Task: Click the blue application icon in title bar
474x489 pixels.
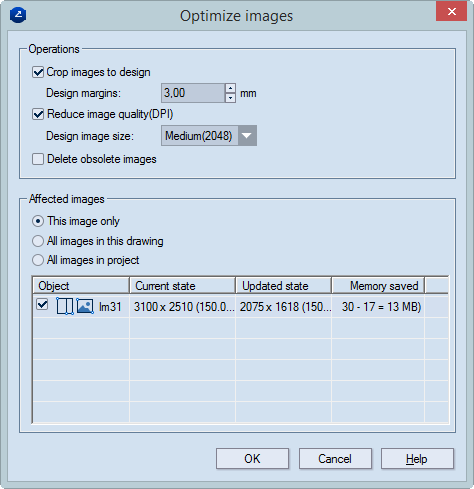Action: tap(18, 15)
